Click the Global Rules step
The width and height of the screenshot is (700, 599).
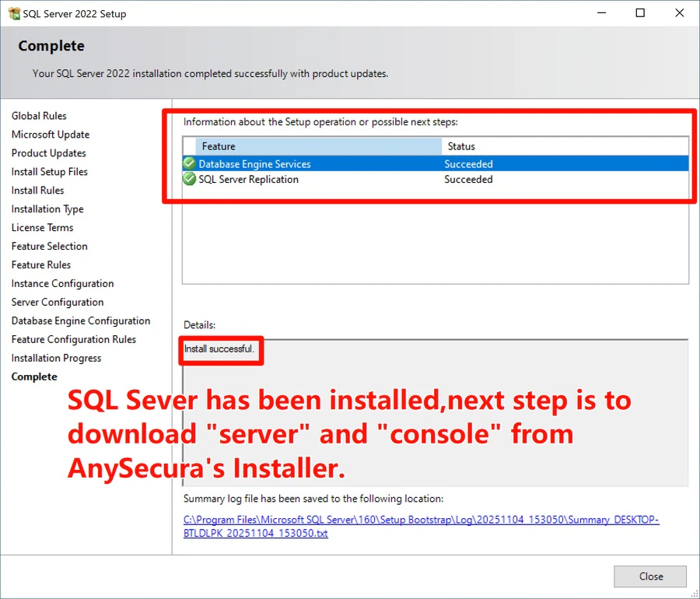(x=39, y=116)
